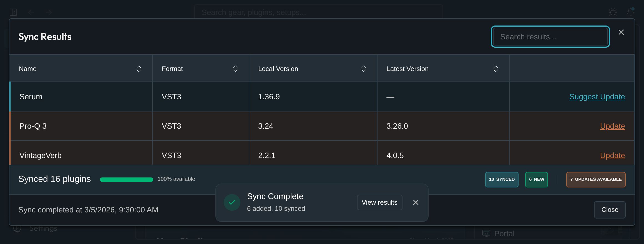Open the notifications bell
This screenshot has width=644, height=244.
tap(631, 12)
